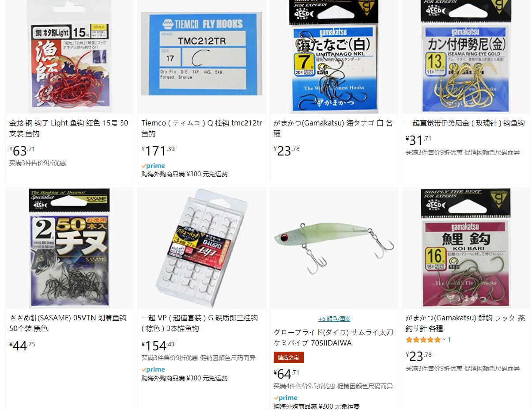Image resolution: width=532 pixels, height=410 pixels.
Task: Open the Tiemco Q 挂钩 tmc212tr title link
Action: point(201,128)
